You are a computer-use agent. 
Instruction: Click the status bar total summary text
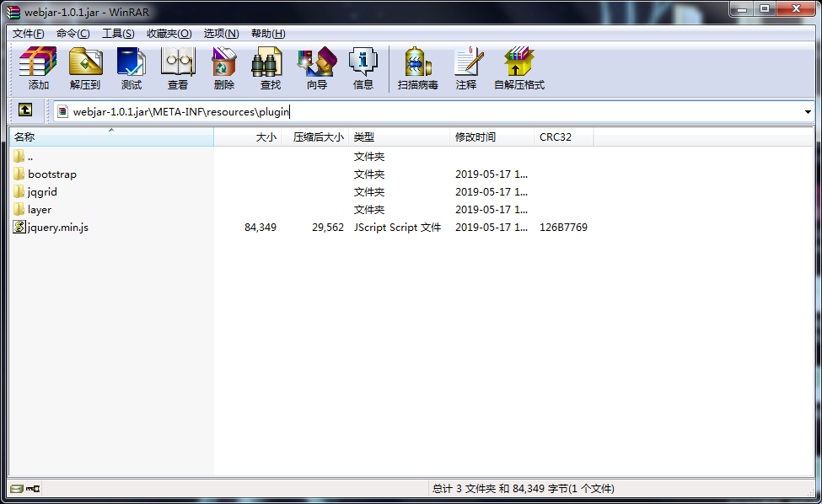(x=524, y=488)
